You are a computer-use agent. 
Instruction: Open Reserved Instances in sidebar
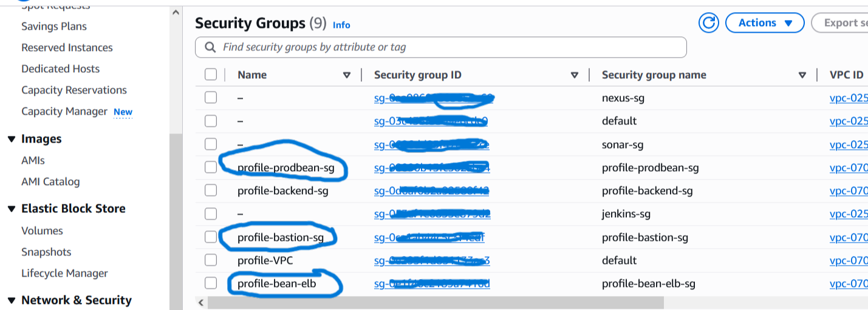tap(67, 47)
